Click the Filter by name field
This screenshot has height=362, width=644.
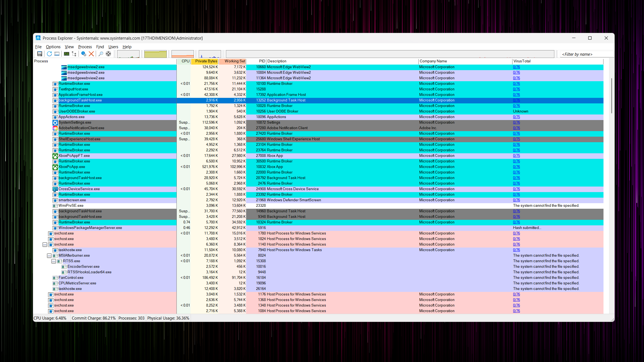[586, 54]
